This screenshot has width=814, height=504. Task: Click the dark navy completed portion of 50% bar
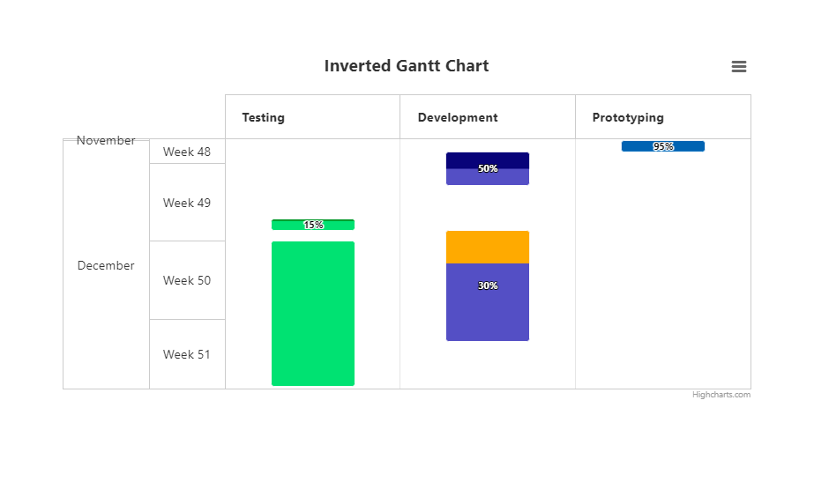pyautogui.click(x=488, y=160)
